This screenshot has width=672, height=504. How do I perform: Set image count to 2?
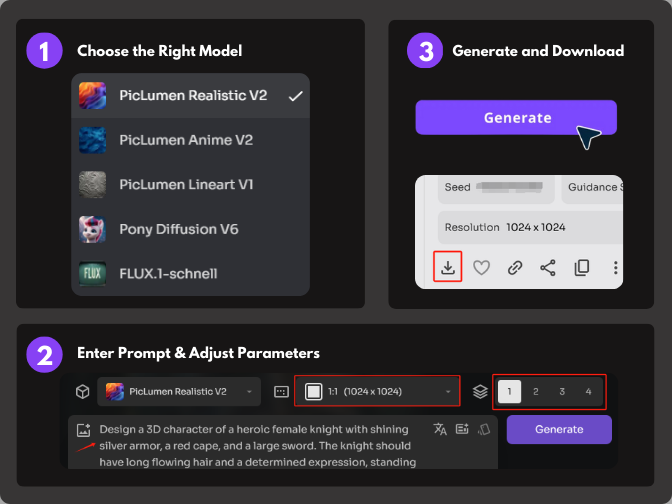(x=536, y=391)
